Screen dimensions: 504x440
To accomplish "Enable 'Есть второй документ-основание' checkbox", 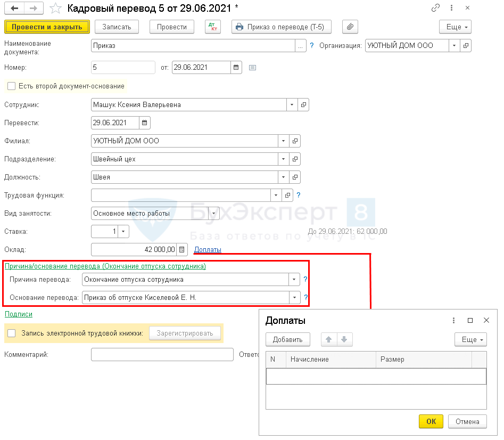I will point(11,86).
